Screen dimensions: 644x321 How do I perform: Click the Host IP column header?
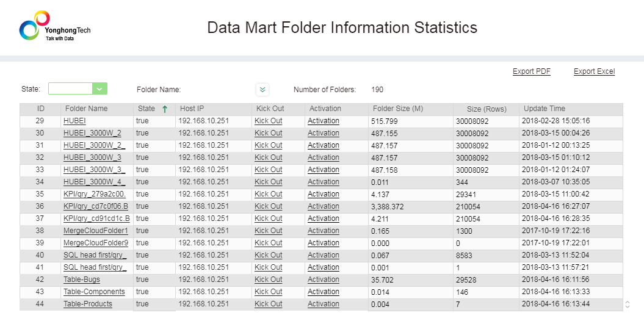click(192, 109)
